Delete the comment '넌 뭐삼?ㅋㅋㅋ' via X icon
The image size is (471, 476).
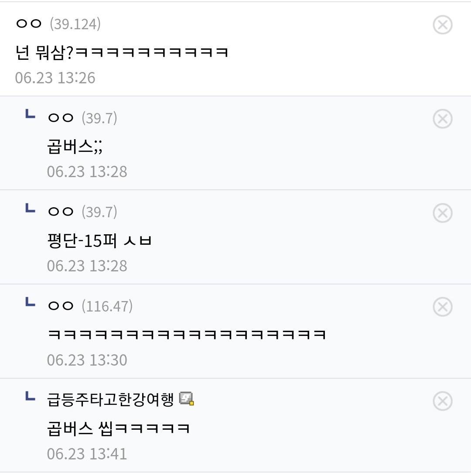pos(442,25)
